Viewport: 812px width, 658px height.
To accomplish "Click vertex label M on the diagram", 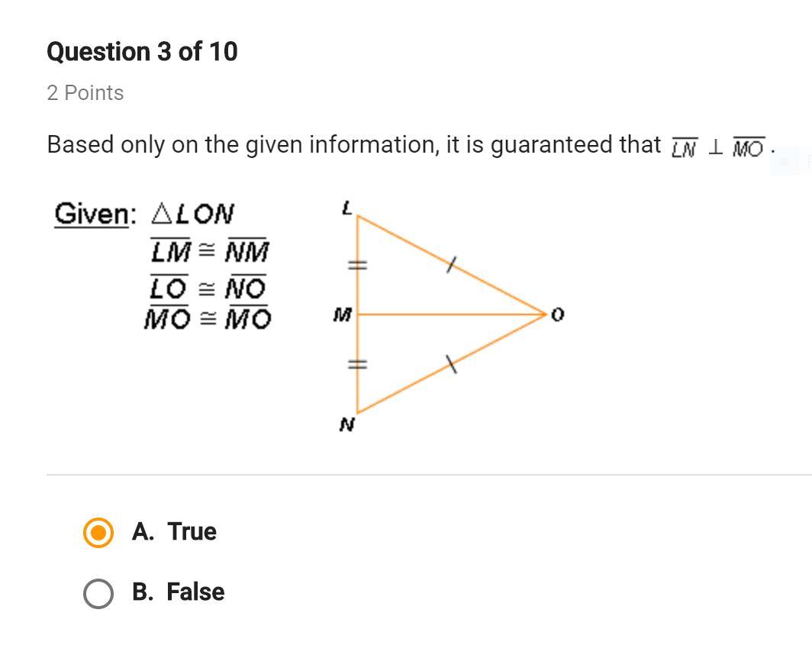I will pos(343,314).
